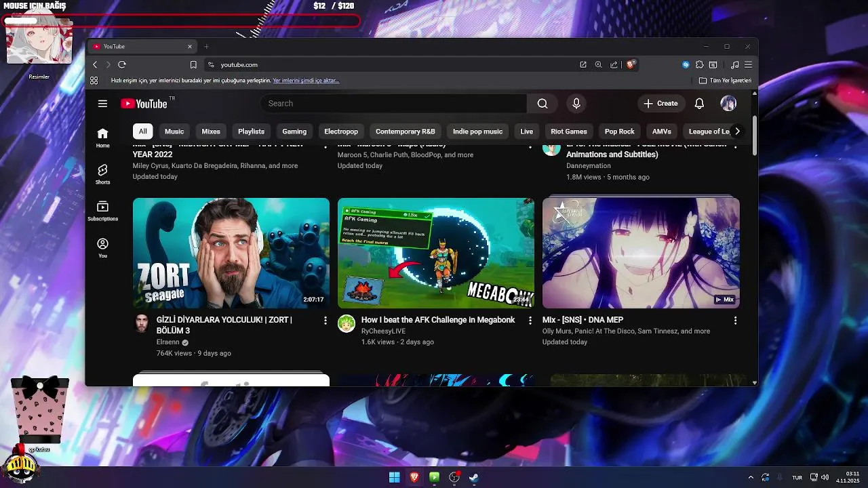This screenshot has width=868, height=488.
Task: Open the notifications bell
Action: point(699,104)
